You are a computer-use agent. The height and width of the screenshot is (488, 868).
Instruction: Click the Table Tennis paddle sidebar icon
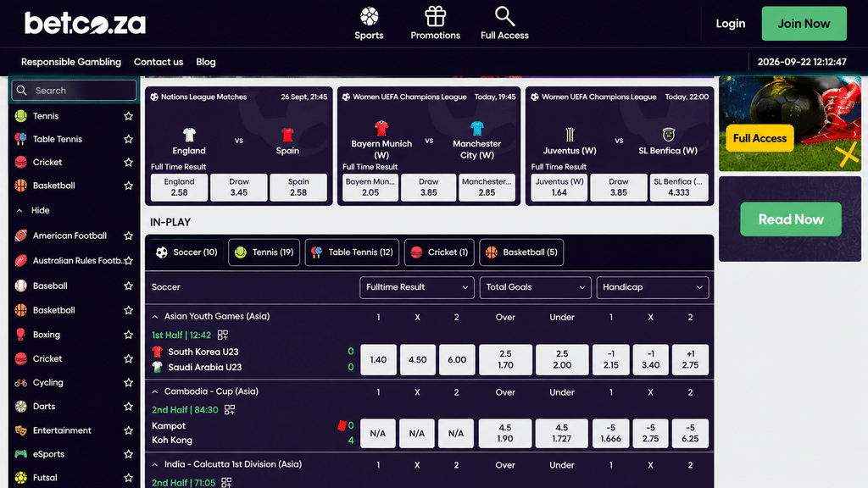(21, 139)
